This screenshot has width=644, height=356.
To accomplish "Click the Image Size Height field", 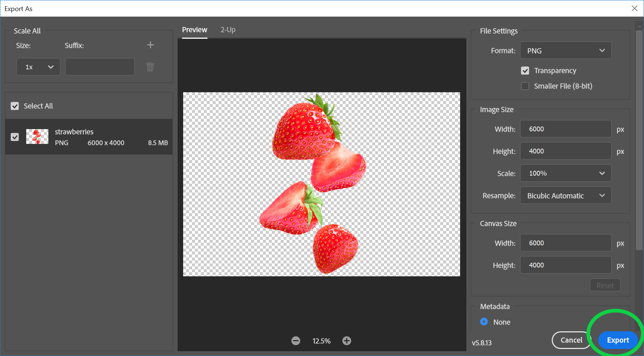I will pos(566,151).
